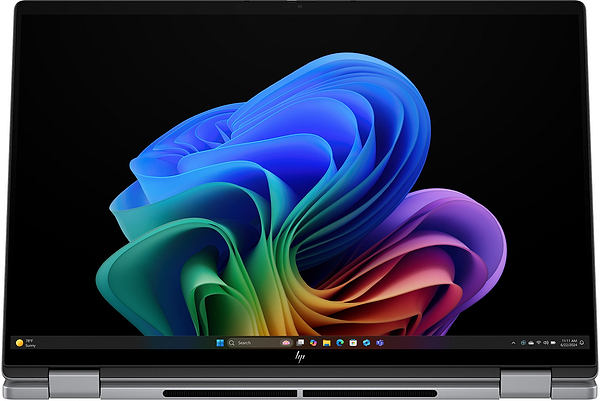Open Task View from the taskbar
Image resolution: width=600 pixels, height=401 pixels.
[300, 343]
